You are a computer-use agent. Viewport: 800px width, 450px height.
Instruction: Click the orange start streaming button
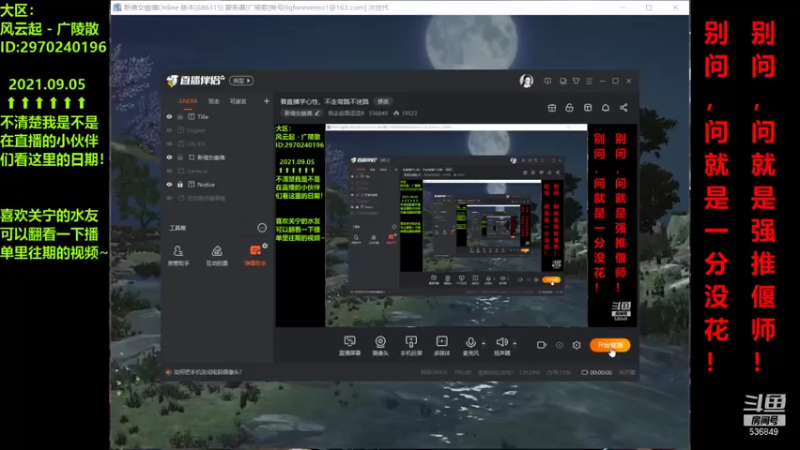610,345
